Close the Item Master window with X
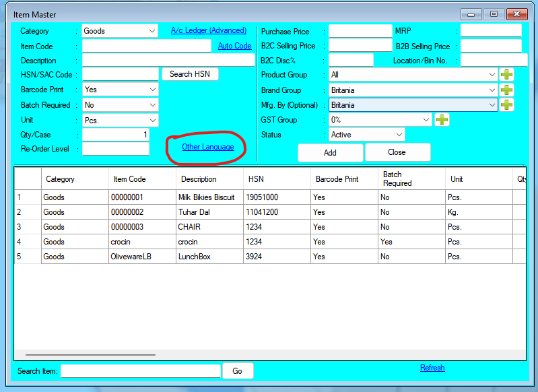This screenshot has width=538, height=392. point(516,14)
